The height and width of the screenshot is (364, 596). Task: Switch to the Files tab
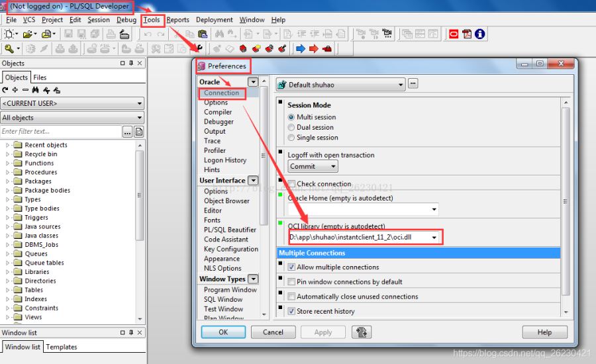pyautogui.click(x=40, y=77)
